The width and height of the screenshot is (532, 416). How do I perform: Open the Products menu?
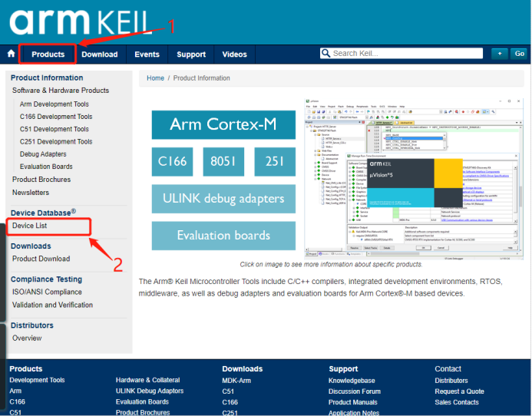(48, 54)
